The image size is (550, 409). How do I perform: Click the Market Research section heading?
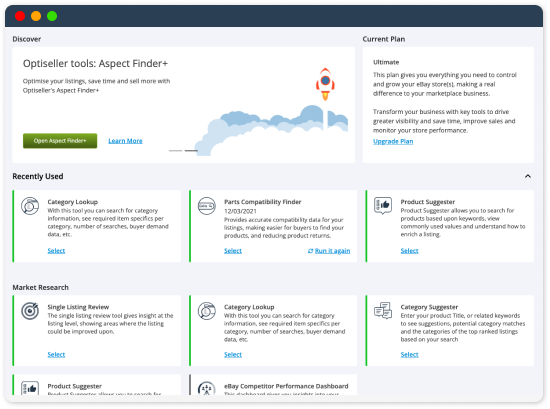(x=41, y=287)
